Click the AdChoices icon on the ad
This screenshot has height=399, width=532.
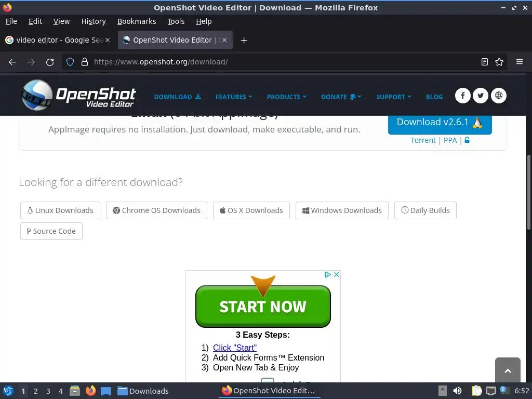click(328, 274)
